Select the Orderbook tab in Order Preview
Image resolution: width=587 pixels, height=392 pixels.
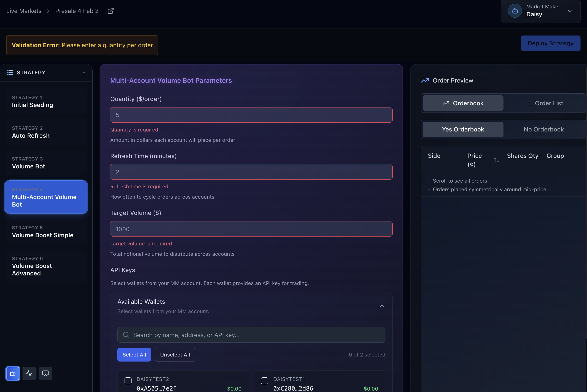tap(463, 103)
